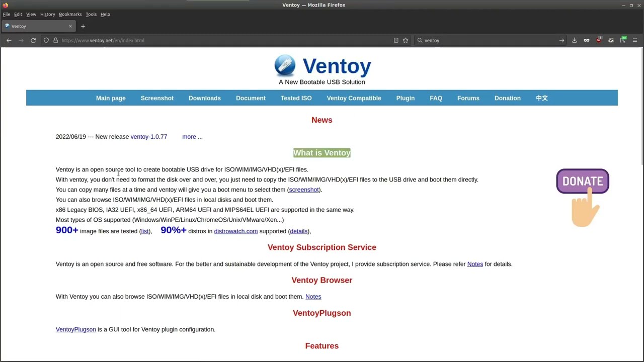Viewport: 644px width, 362px height.
Task: Open the boot menu 'screenshot' link
Action: click(x=304, y=190)
